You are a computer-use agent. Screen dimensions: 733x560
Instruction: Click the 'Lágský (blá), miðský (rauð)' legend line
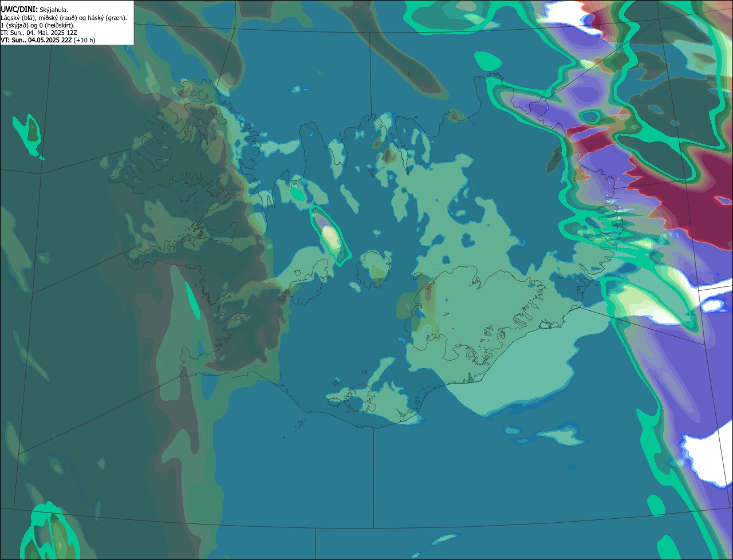coord(64,18)
